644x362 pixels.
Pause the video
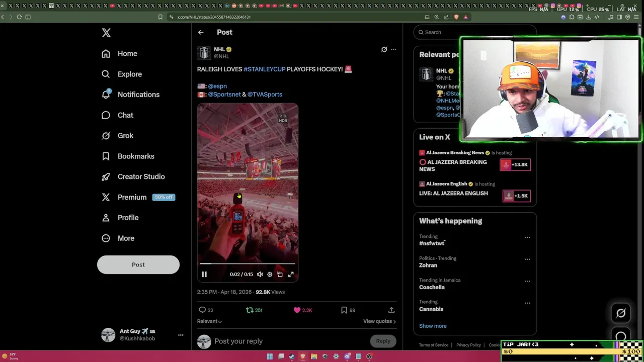[204, 275]
